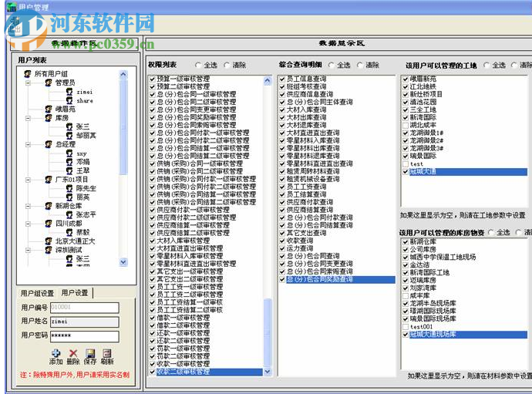Select the user icon next to 张志平

coord(69,215)
